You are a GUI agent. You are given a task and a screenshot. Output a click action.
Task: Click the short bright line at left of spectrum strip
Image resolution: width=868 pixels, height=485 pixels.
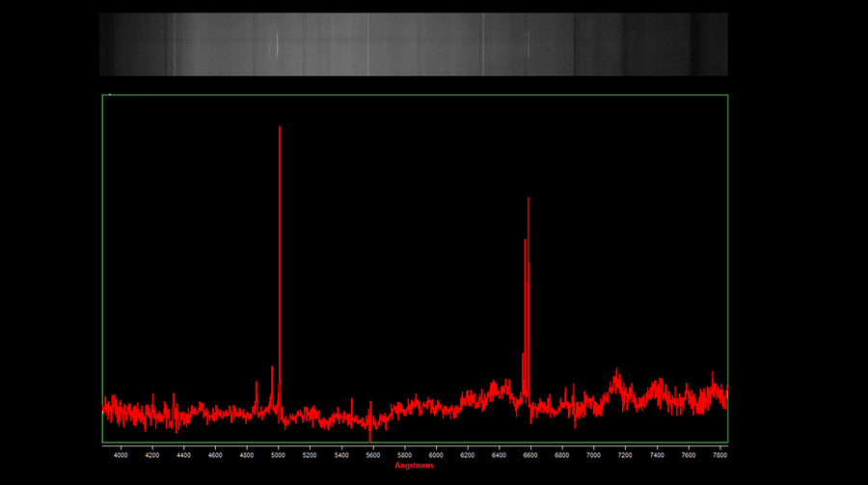(278, 44)
